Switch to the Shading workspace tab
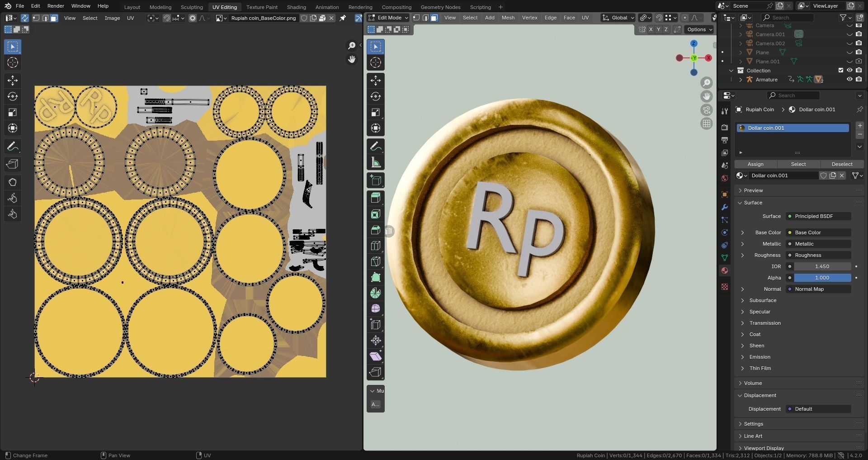This screenshot has width=868, height=460. click(x=296, y=7)
